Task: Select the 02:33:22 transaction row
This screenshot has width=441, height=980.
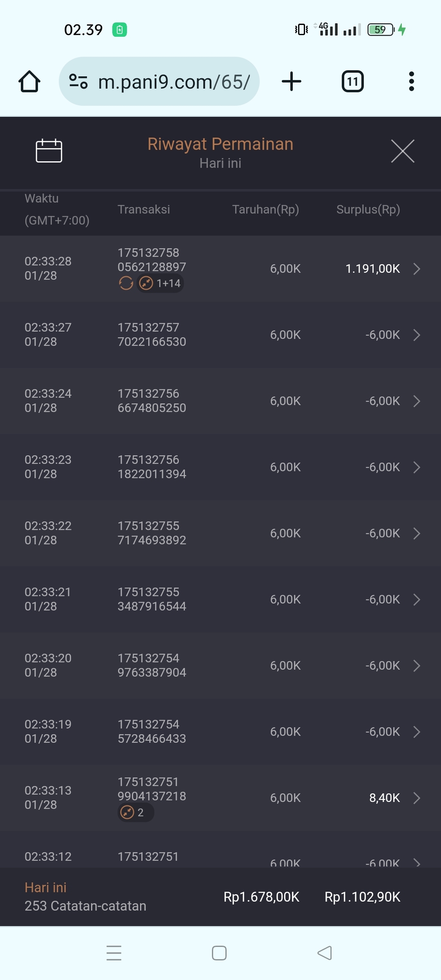Action: (220, 533)
